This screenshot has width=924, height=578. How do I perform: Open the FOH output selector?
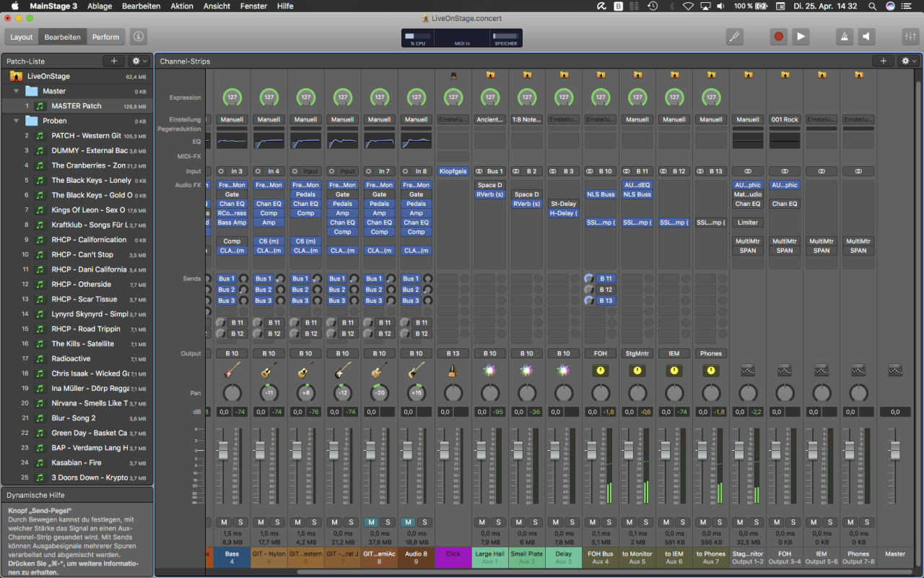click(600, 353)
